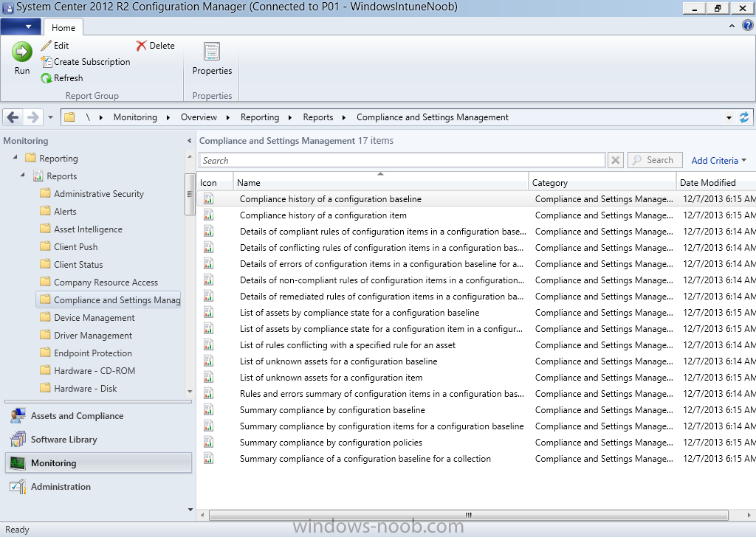Expand the address bar path dropdown

pyautogui.click(x=729, y=117)
